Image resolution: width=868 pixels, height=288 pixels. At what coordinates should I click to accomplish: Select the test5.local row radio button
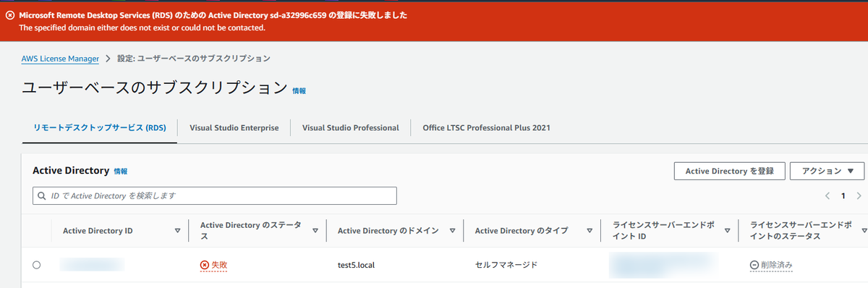pyautogui.click(x=37, y=265)
